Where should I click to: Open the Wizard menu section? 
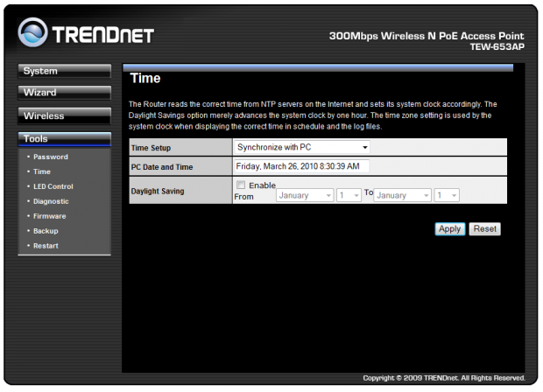click(65, 93)
